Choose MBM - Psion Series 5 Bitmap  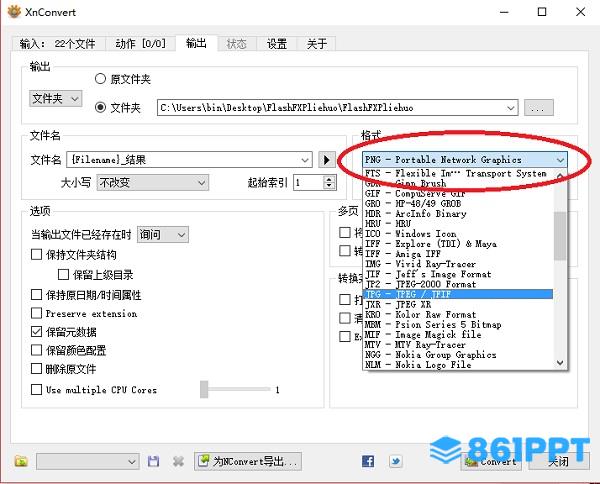point(458,324)
